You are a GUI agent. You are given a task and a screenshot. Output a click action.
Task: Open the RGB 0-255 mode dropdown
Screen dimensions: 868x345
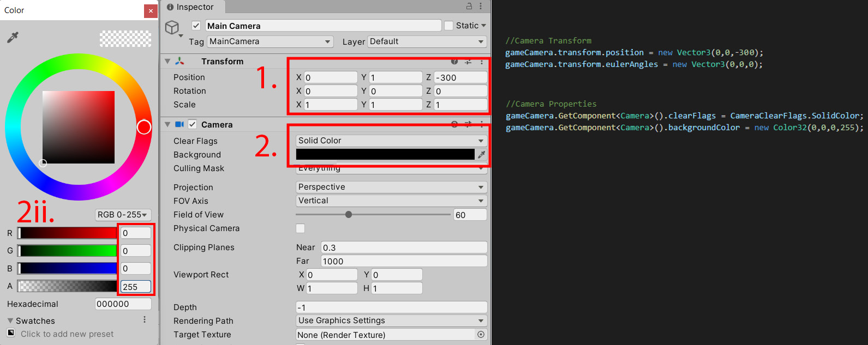[123, 215]
